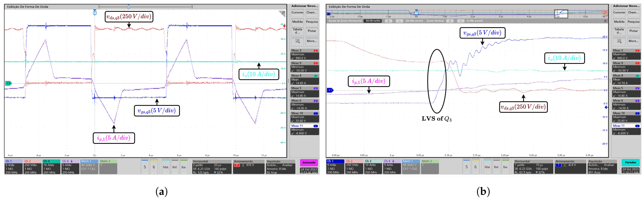Click the vertical zoom plus button
Viewport: 644px width, 200px height.
450,21
